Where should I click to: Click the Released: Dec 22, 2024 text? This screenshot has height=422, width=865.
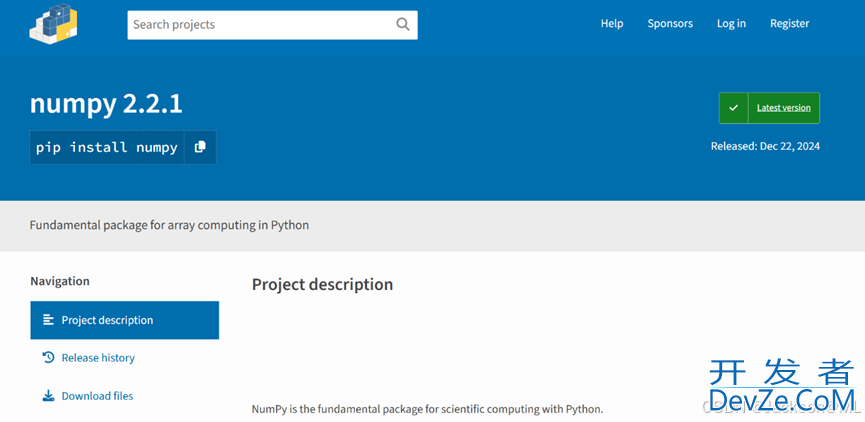(x=765, y=146)
